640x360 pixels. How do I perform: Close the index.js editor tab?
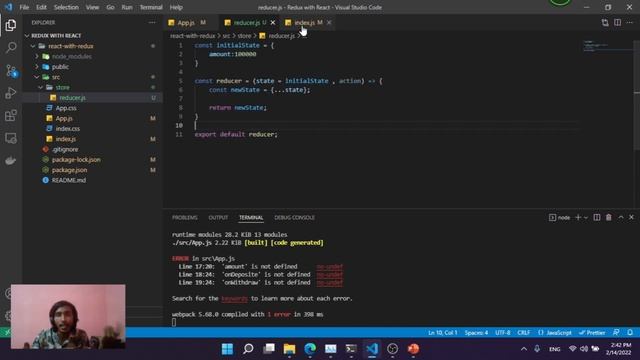click(329, 22)
